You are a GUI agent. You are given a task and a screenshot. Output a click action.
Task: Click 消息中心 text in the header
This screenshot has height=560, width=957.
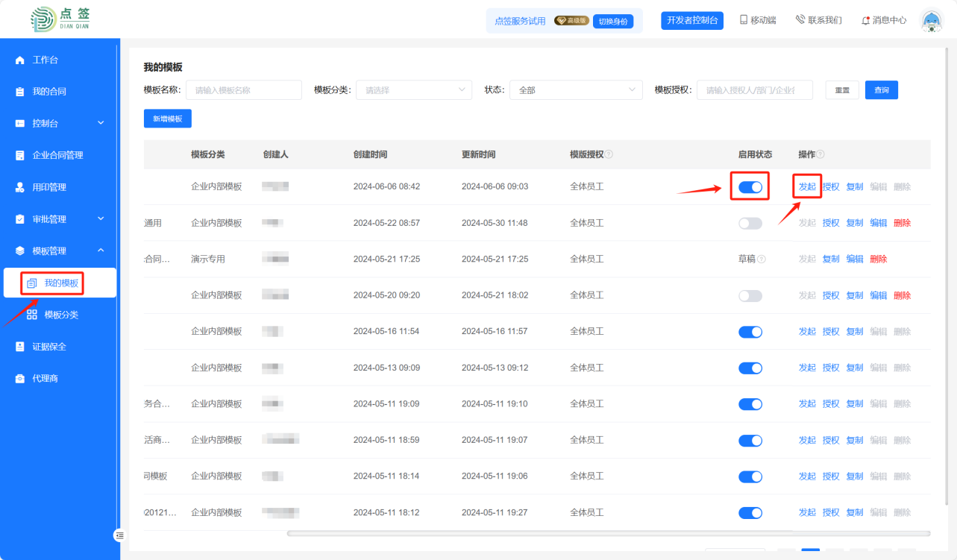click(890, 20)
